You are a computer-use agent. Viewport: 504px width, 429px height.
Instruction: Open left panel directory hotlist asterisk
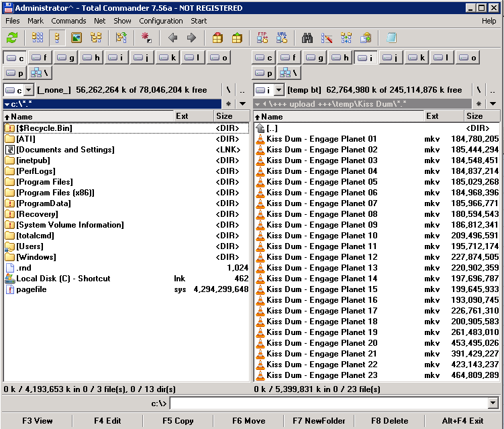[x=228, y=104]
